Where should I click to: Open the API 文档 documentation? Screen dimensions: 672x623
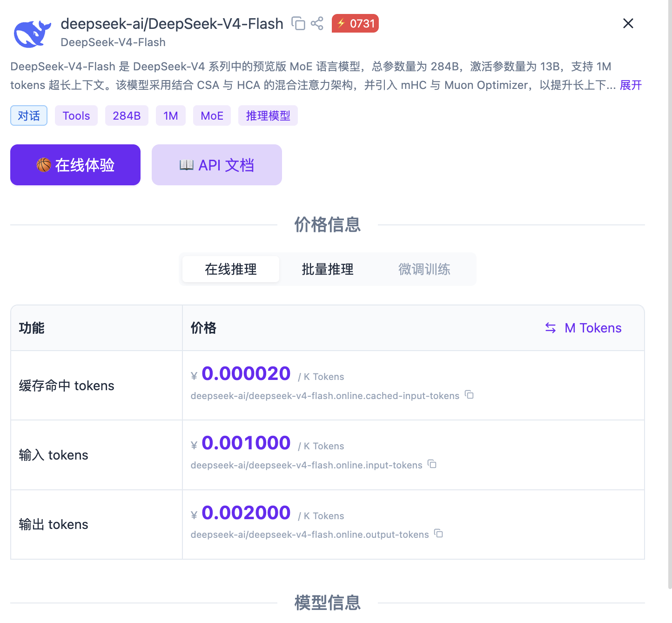click(217, 165)
